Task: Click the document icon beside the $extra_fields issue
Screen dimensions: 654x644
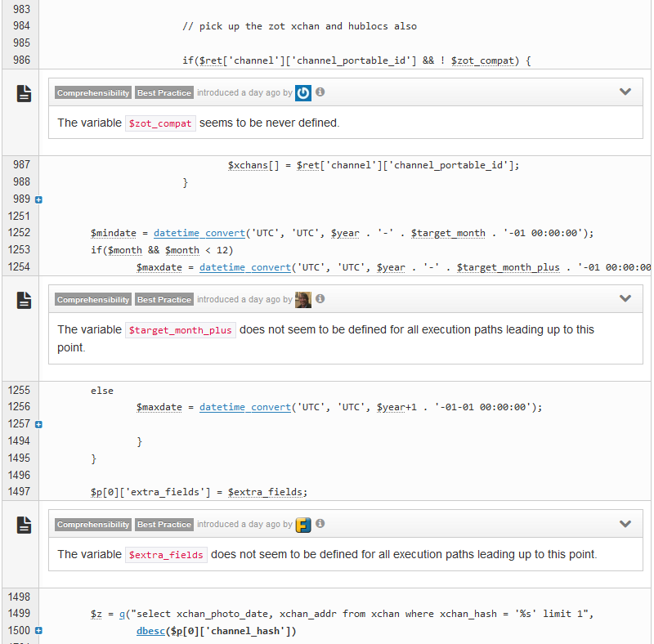Action: tap(25, 525)
